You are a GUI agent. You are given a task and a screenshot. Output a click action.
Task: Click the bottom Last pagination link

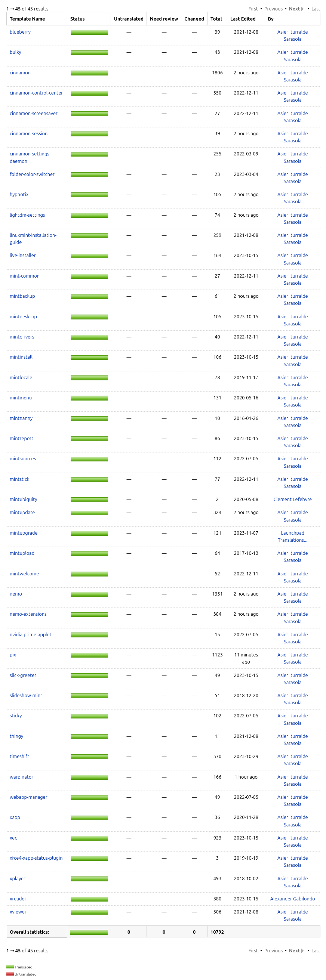(x=315, y=950)
